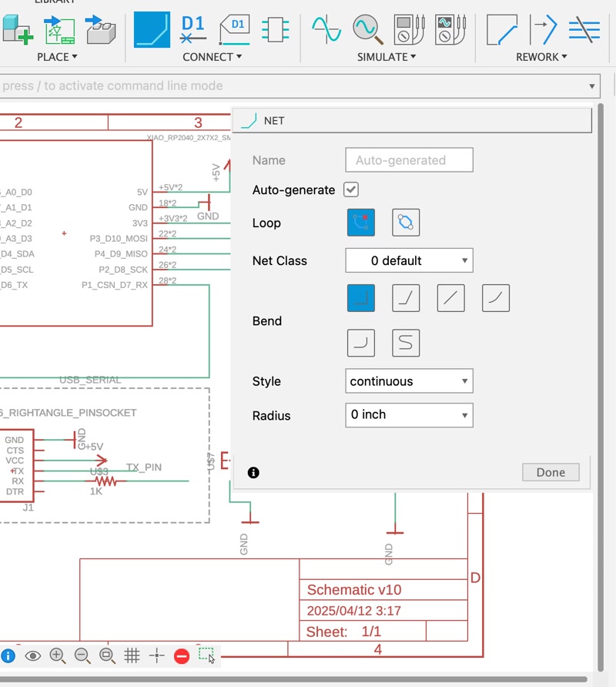The height and width of the screenshot is (687, 616).
Task: Select the straight diagonal Bend style
Action: (450, 298)
